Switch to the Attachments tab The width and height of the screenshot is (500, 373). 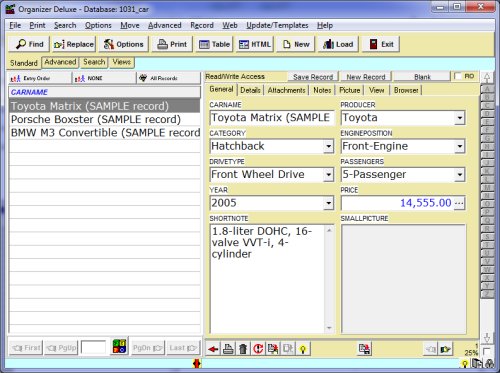[x=286, y=90]
